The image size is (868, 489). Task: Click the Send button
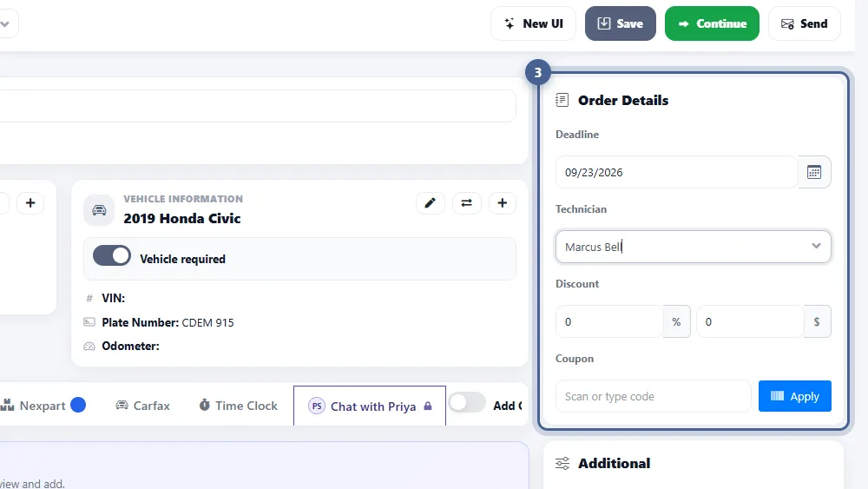[805, 23]
